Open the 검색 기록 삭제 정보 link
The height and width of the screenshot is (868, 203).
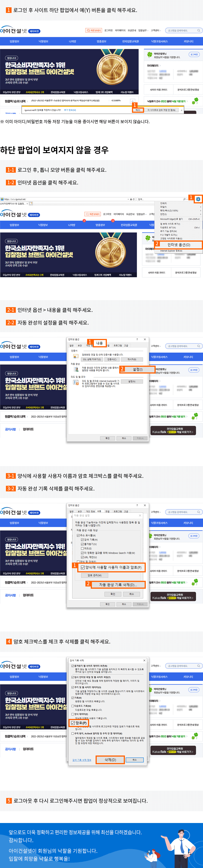(82, 760)
